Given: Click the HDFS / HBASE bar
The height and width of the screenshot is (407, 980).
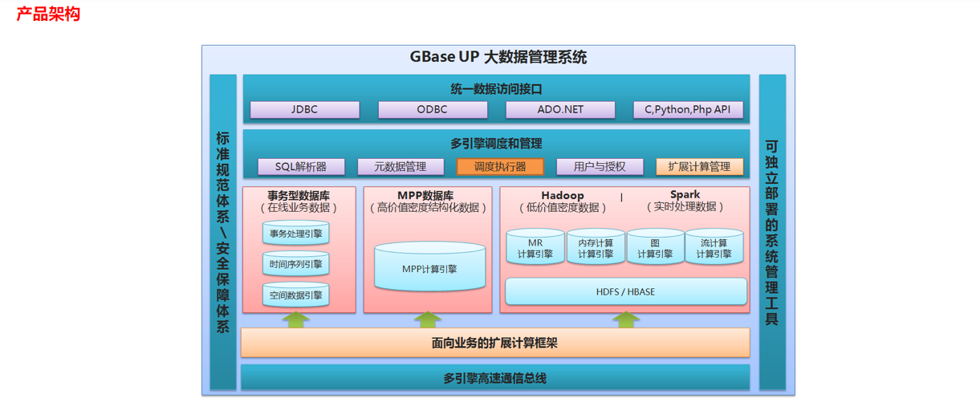Looking at the screenshot, I should [625, 291].
